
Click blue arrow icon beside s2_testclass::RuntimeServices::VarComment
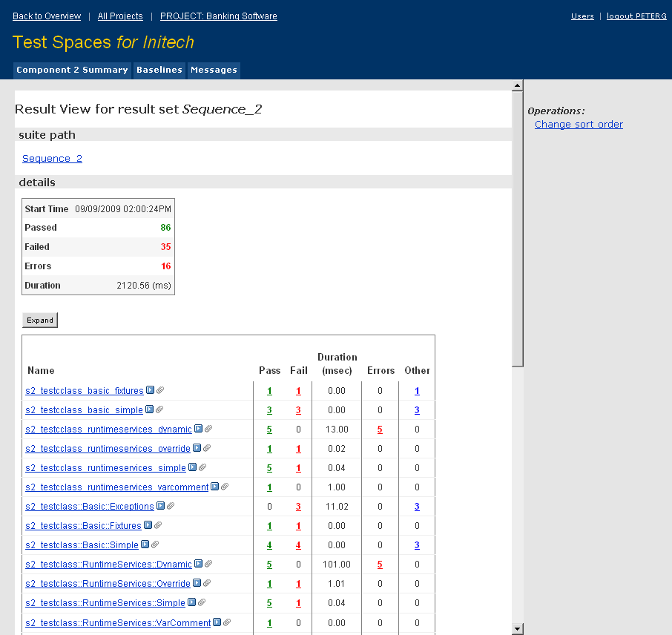[217, 622]
